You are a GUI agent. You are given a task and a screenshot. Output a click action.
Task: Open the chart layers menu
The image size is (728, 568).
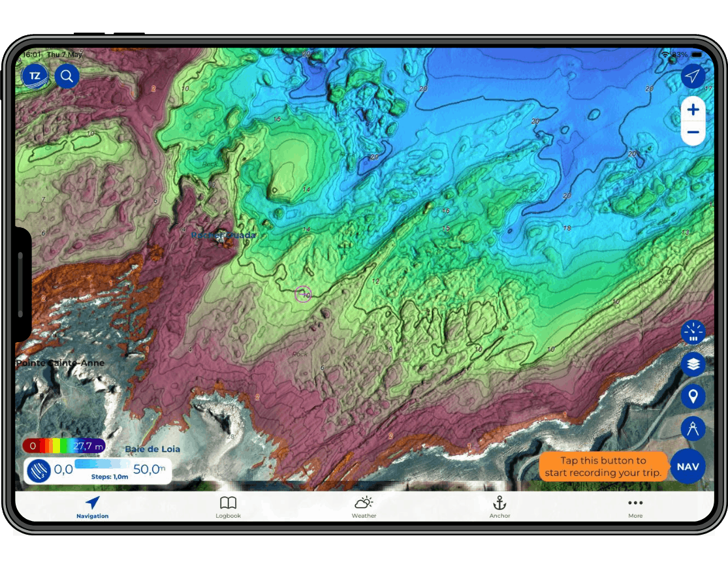(693, 364)
